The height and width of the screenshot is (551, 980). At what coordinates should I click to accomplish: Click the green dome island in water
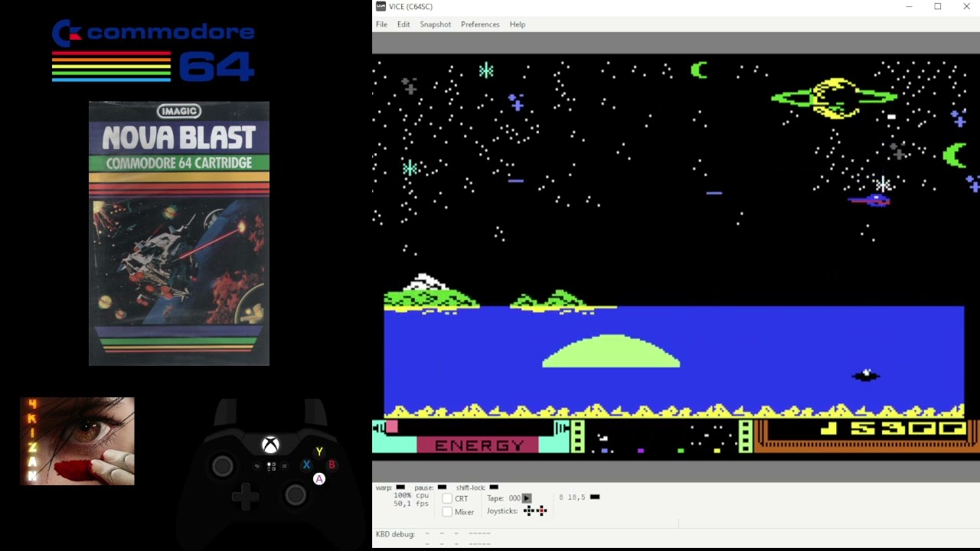[611, 351]
